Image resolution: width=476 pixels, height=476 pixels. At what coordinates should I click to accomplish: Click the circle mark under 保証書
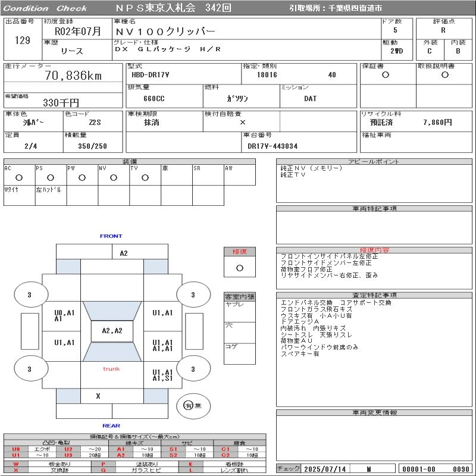385,75
